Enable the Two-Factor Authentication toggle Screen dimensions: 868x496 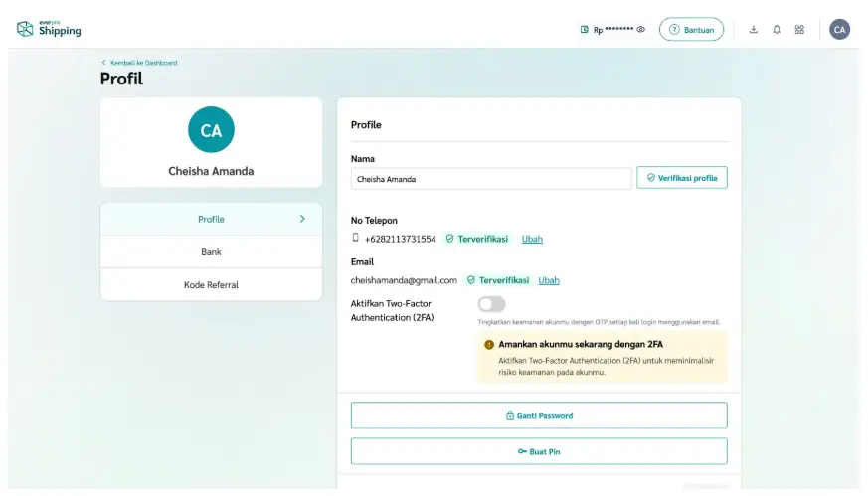click(x=491, y=304)
